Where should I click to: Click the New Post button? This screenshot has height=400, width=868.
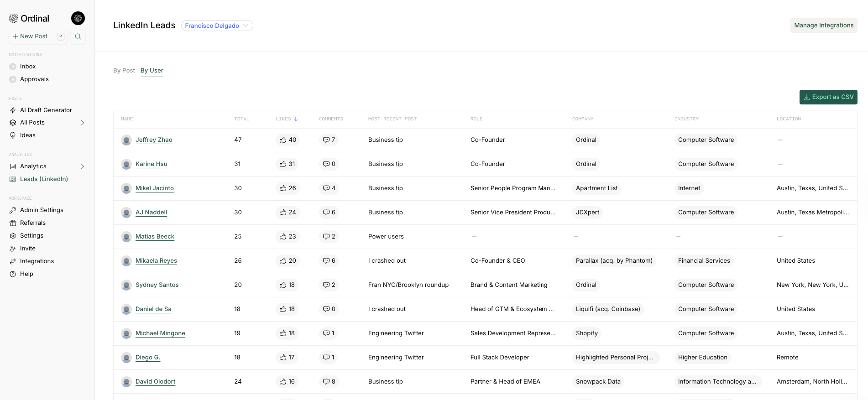(38, 36)
